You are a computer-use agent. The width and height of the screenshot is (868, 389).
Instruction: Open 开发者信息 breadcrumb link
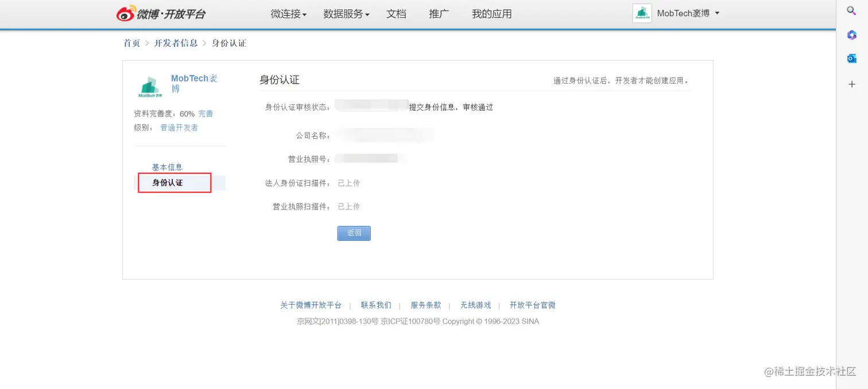pyautogui.click(x=176, y=43)
